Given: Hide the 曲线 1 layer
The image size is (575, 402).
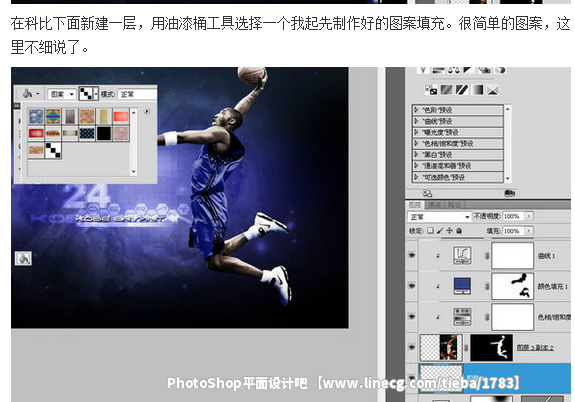Looking at the screenshot, I should tap(412, 256).
